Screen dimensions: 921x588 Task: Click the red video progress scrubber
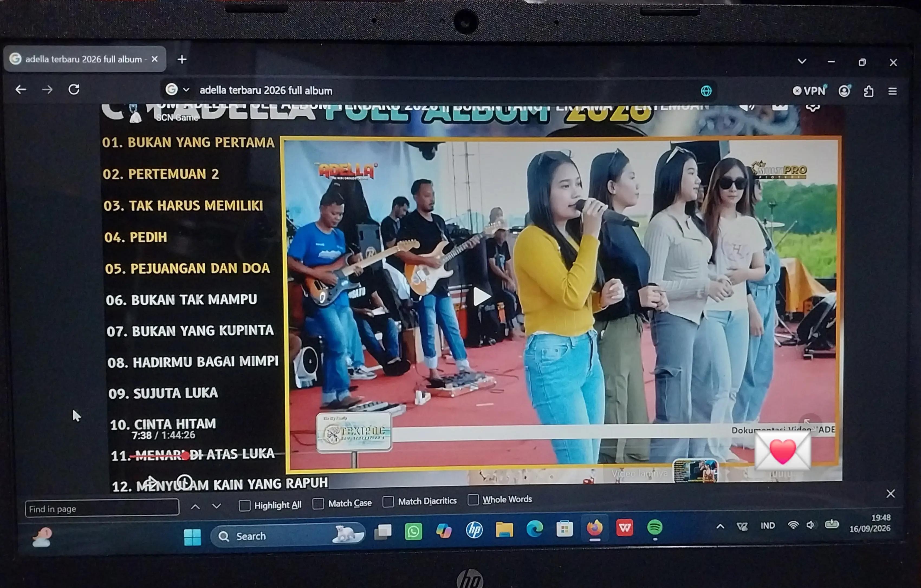(186, 456)
